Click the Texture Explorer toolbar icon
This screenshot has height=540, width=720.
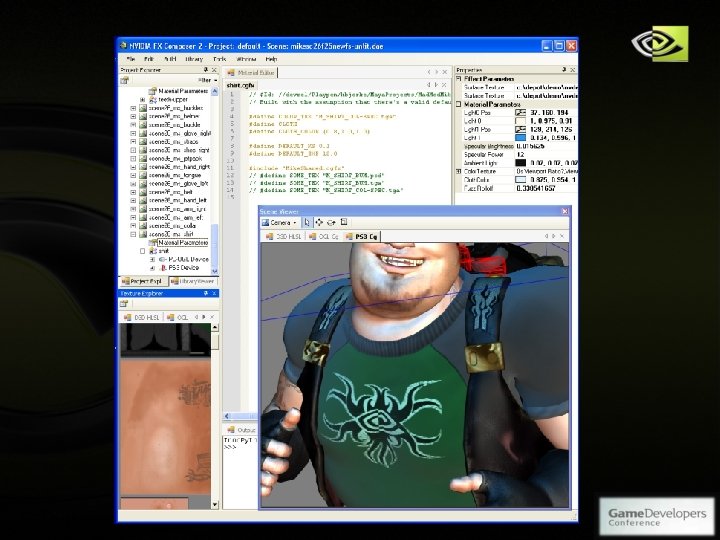pyautogui.click(x=124, y=304)
